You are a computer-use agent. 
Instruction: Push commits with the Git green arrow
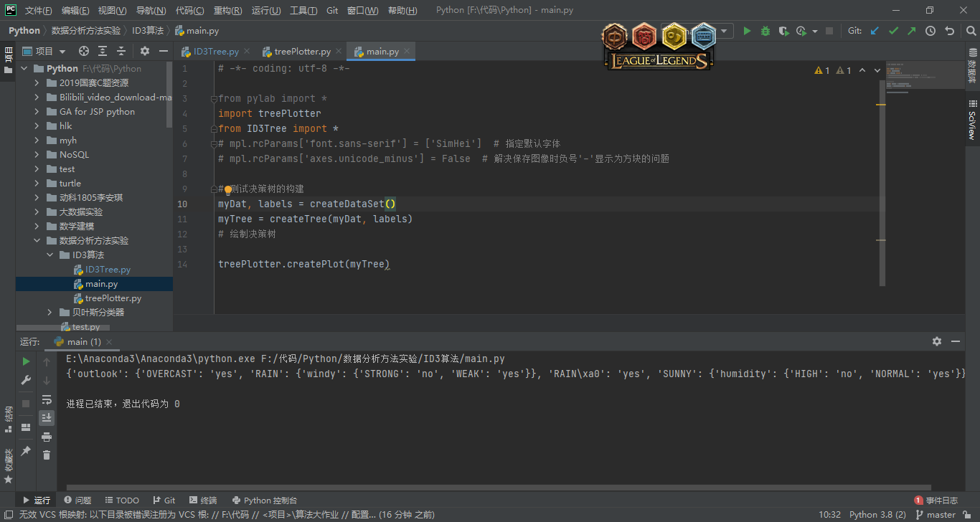point(912,31)
